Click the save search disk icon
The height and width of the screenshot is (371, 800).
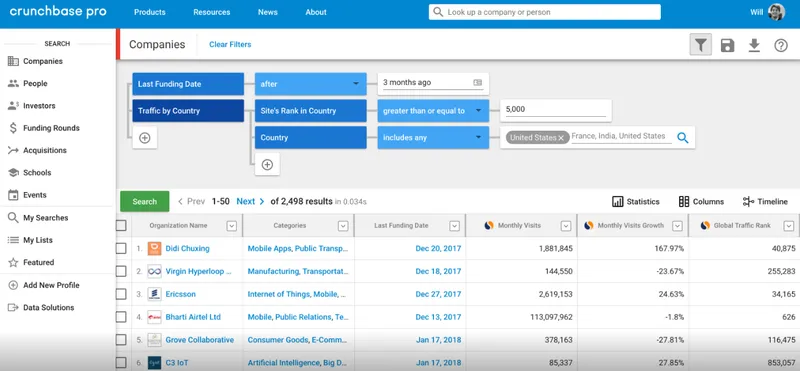(727, 45)
